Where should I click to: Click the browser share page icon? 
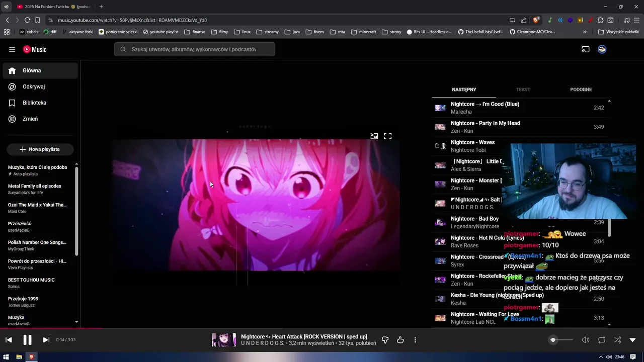click(524, 20)
